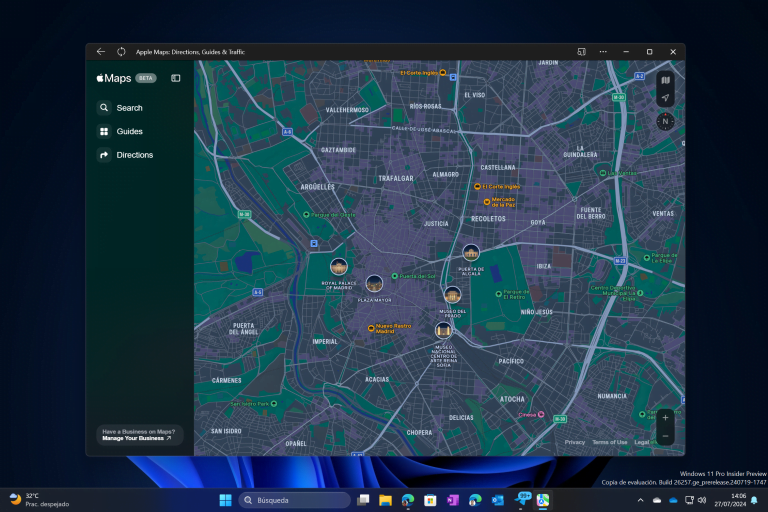768x512 pixels.
Task: Open the Terms of Use link
Action: tap(609, 442)
